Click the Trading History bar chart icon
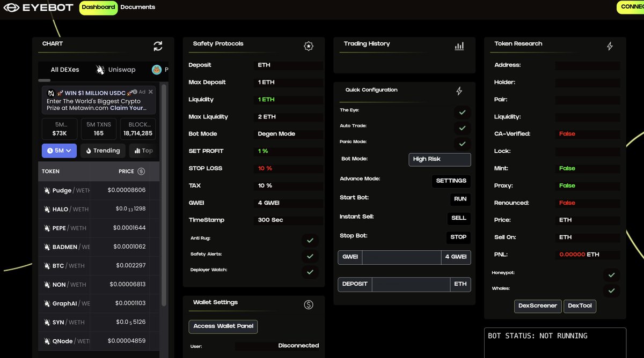The width and height of the screenshot is (644, 358). [459, 46]
